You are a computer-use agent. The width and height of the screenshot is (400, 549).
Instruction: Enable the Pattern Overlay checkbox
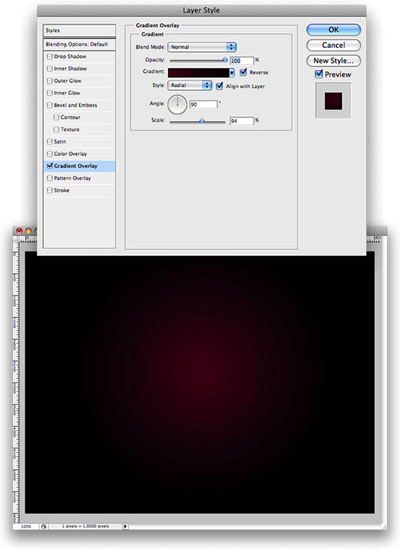click(x=50, y=178)
